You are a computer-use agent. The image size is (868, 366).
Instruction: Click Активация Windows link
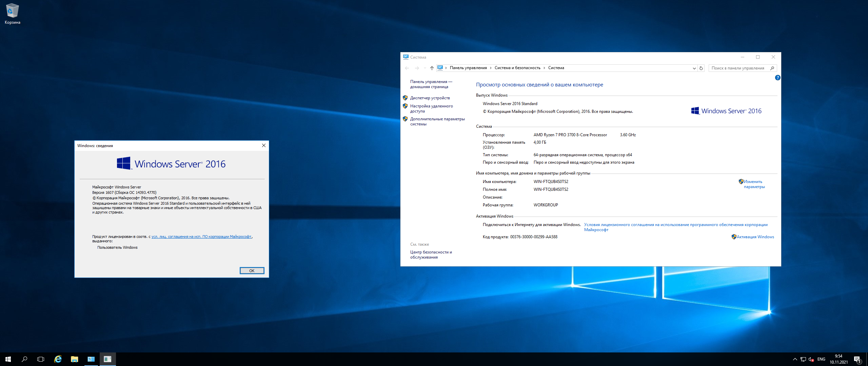[755, 237]
